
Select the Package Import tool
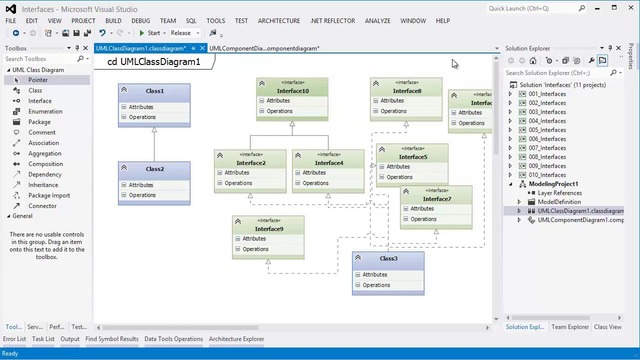click(x=47, y=196)
